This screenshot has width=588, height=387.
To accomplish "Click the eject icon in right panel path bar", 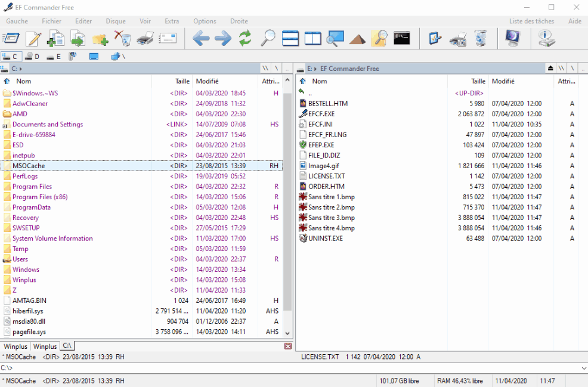I will tap(550, 69).
